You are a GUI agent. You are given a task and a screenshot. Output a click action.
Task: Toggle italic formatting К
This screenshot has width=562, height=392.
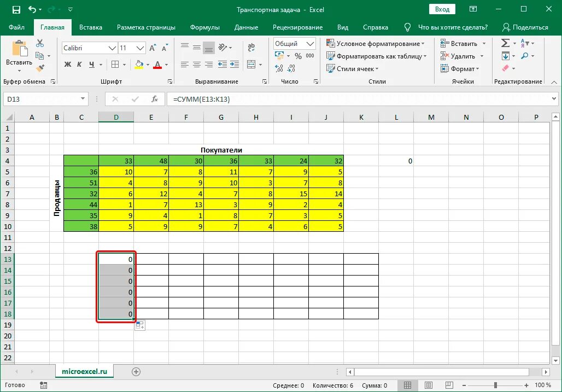(x=80, y=65)
